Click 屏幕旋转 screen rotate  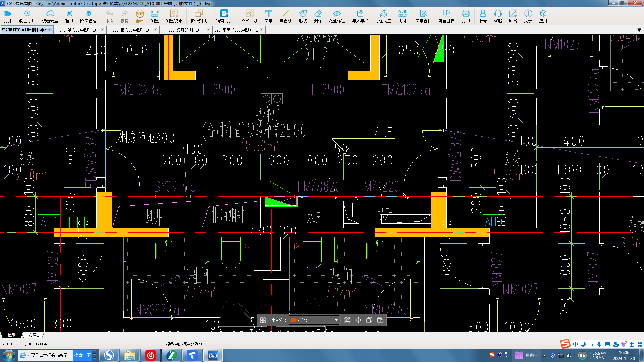tap(446, 16)
